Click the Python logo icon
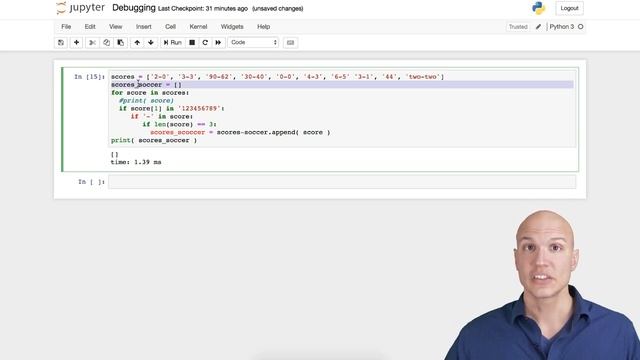The image size is (640, 360). pyautogui.click(x=539, y=8)
